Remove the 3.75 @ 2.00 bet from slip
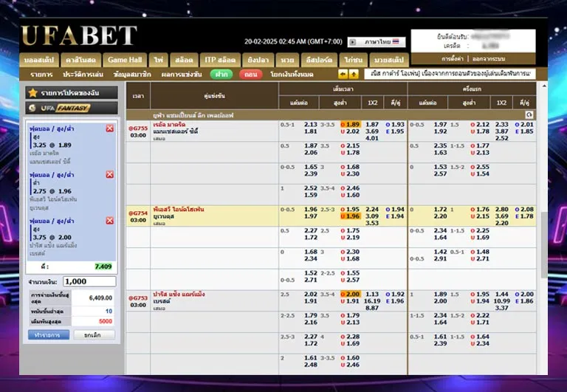 pos(110,221)
